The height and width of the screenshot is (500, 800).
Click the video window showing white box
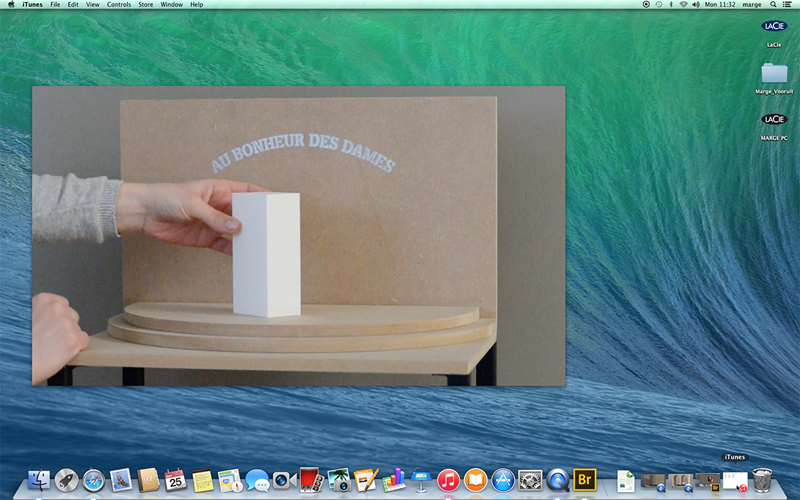point(298,235)
